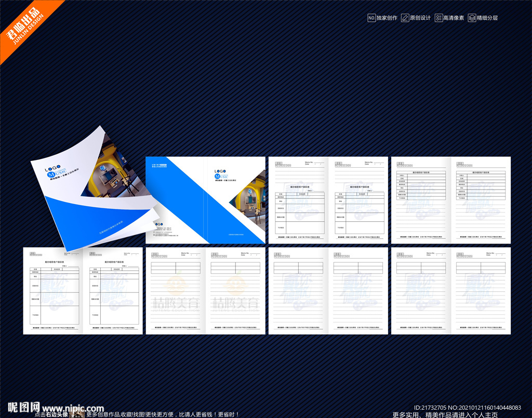532x418 pixels.
Task: Click the ID and NO number text
Action: pyautogui.click(x=467, y=408)
